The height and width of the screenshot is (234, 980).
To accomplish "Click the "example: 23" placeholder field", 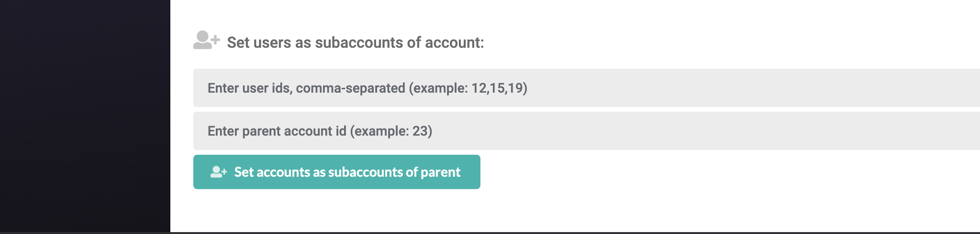I will pyautogui.click(x=391, y=131).
